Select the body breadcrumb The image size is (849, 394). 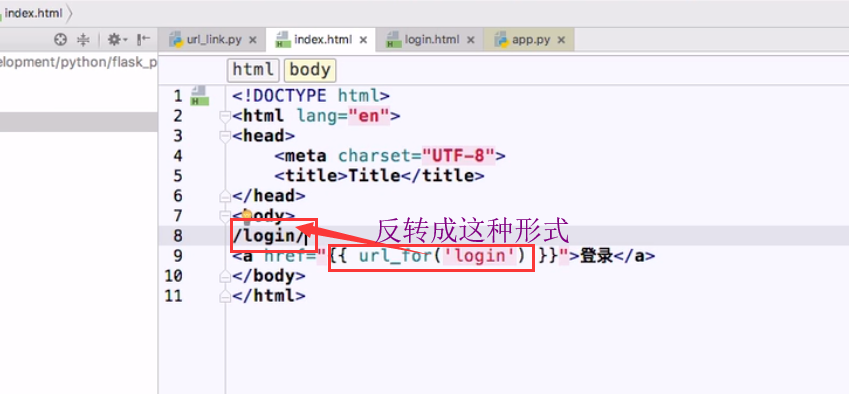(x=310, y=70)
